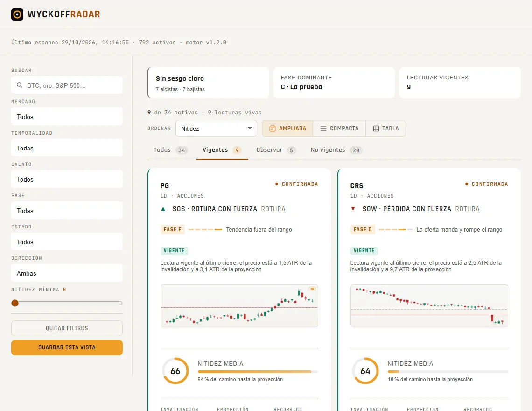Expand the Estado filter dropdown
The width and height of the screenshot is (532, 411).
pos(67,241)
